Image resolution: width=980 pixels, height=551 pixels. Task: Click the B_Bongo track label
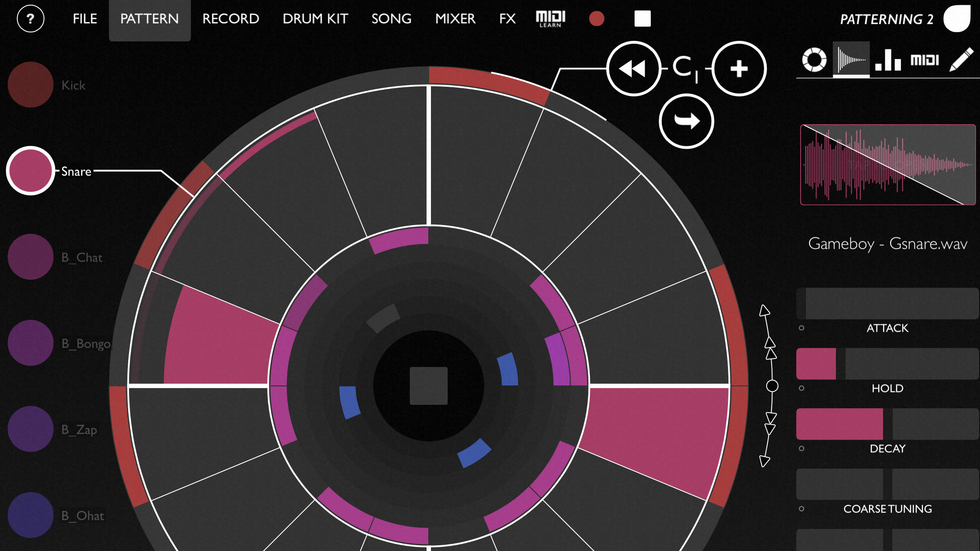pyautogui.click(x=86, y=344)
